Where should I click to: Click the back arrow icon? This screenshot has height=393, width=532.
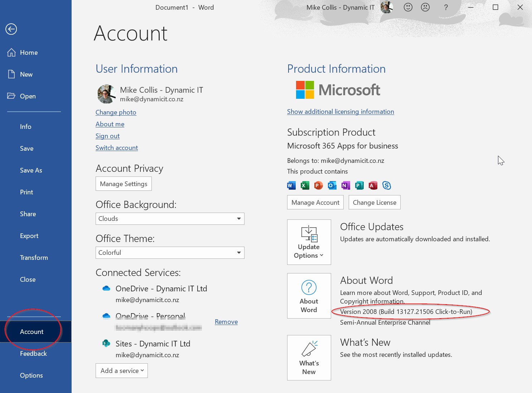click(11, 29)
